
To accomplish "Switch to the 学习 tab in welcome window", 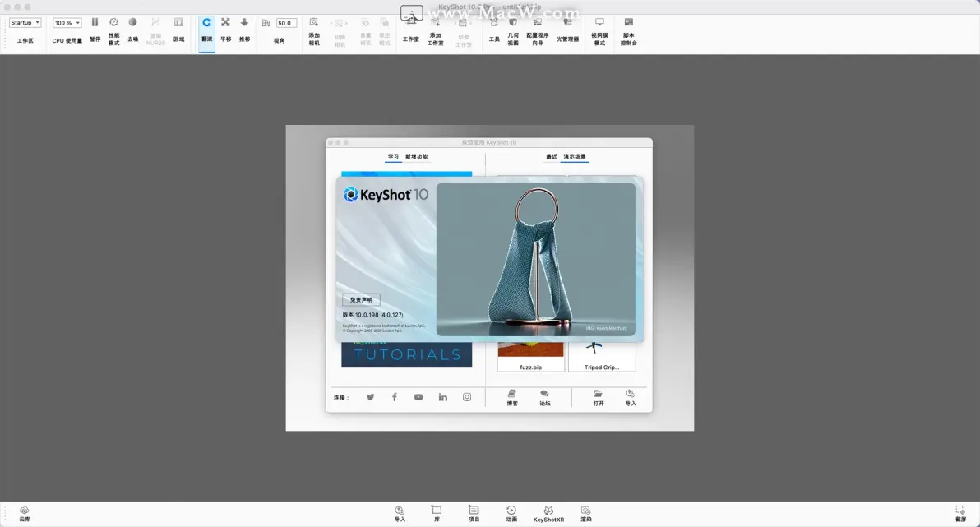I will point(393,157).
